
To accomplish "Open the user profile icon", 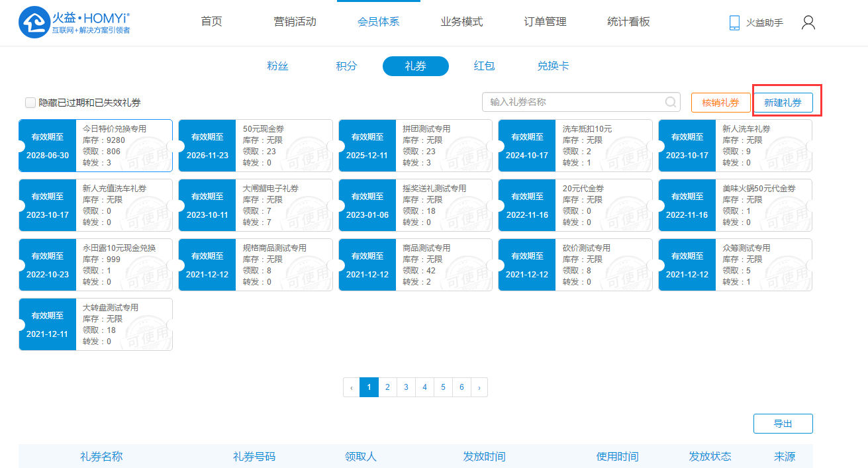I will [808, 23].
